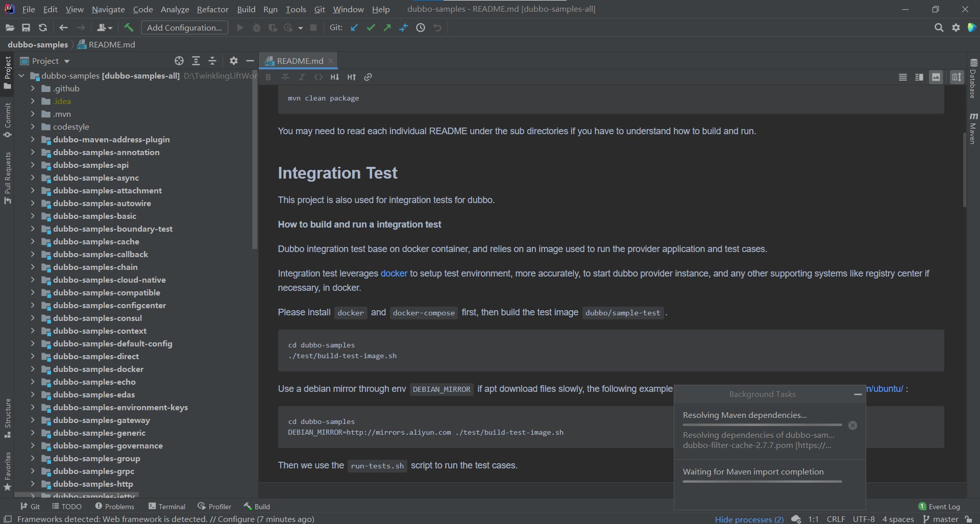Commit changes with Git green checkmark
Viewport: 980px width, 524px height.
371,28
